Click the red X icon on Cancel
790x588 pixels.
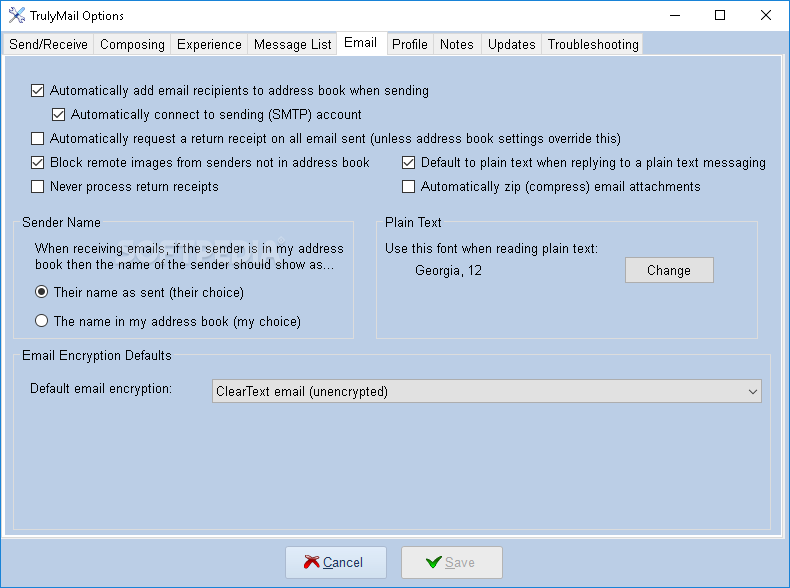pyautogui.click(x=311, y=561)
